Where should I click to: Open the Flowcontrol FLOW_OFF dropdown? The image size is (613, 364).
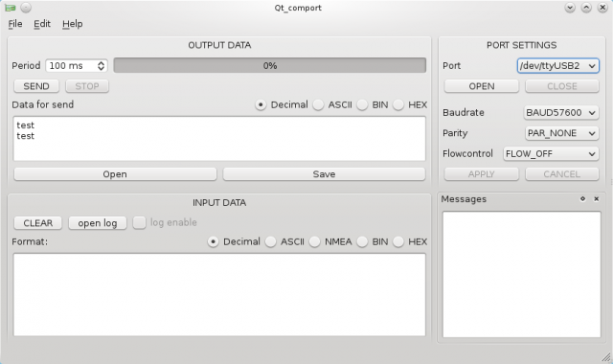[x=551, y=153]
